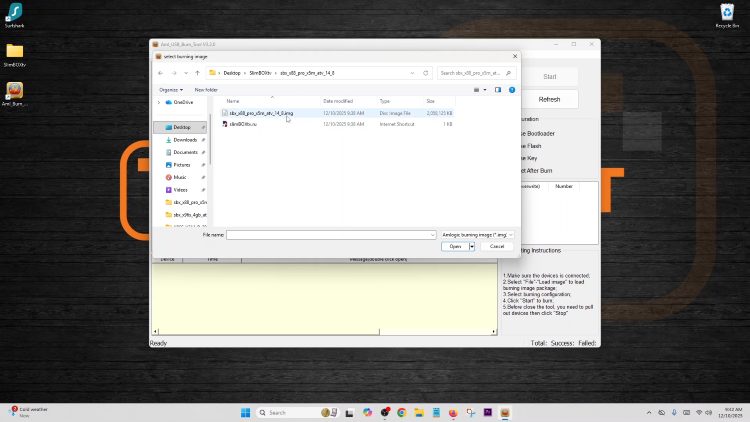
Task: Click the forward navigation arrow in dialog
Action: pyautogui.click(x=174, y=73)
